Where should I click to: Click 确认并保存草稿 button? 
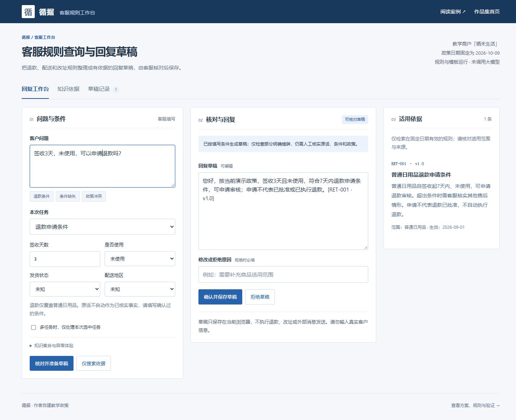click(x=220, y=297)
